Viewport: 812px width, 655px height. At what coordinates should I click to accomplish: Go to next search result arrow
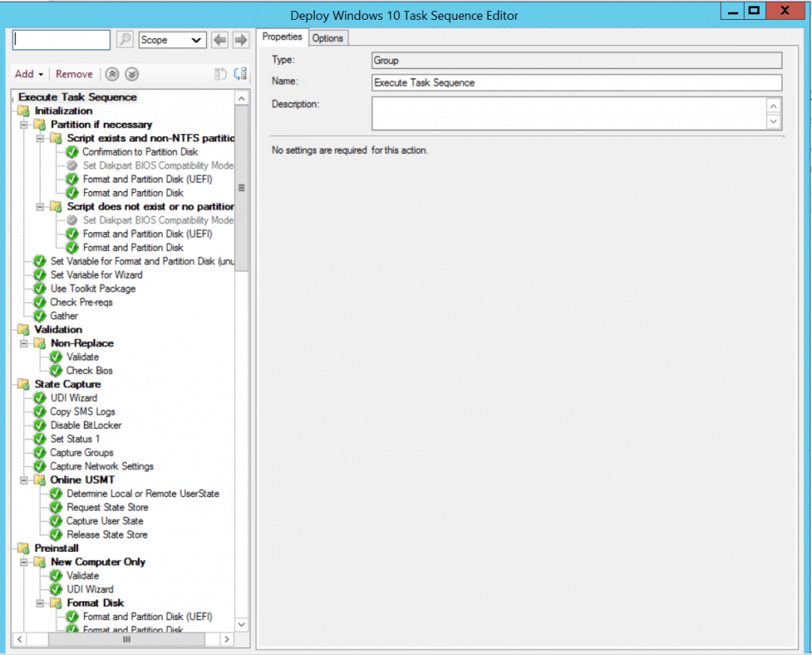[241, 40]
